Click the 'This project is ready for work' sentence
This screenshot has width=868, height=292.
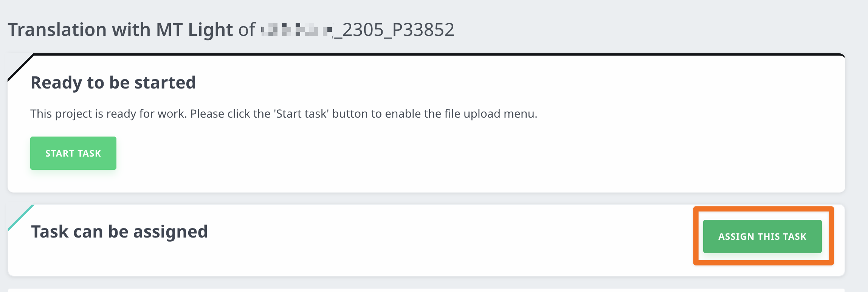[x=108, y=113]
